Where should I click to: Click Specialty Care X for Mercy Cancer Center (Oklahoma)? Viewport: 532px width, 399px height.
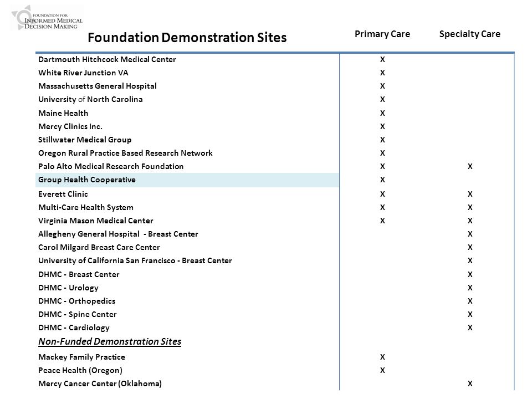(x=470, y=383)
